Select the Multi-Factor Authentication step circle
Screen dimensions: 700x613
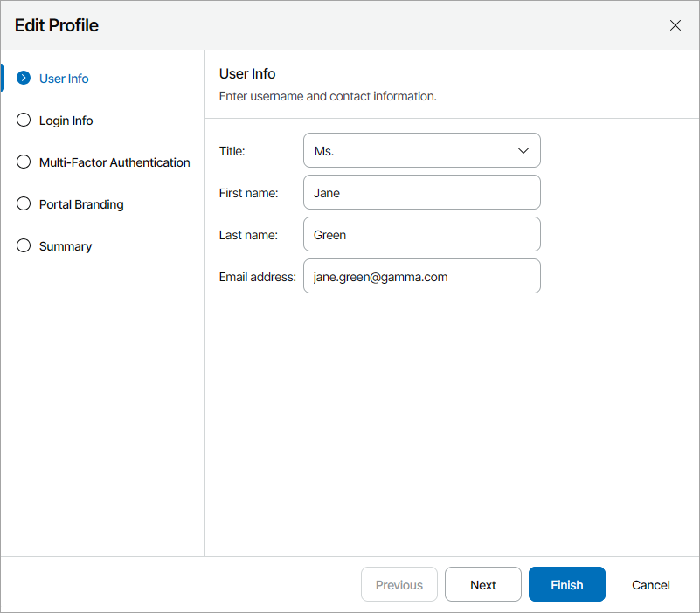pos(24,162)
